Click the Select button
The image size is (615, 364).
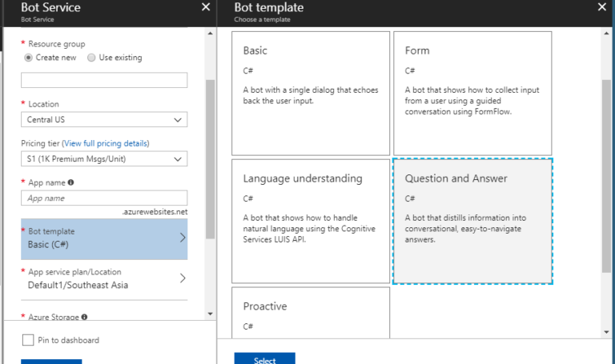[265, 358]
